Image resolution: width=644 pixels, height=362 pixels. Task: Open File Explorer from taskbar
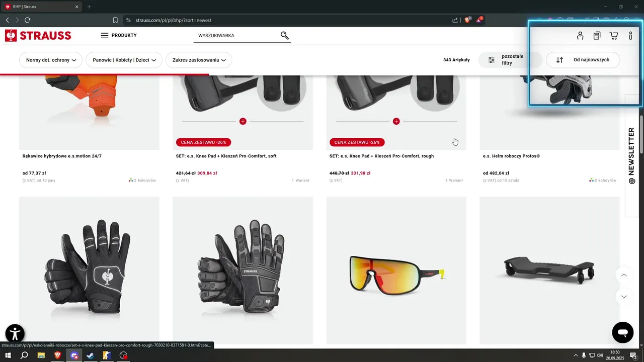pyautogui.click(x=41, y=355)
